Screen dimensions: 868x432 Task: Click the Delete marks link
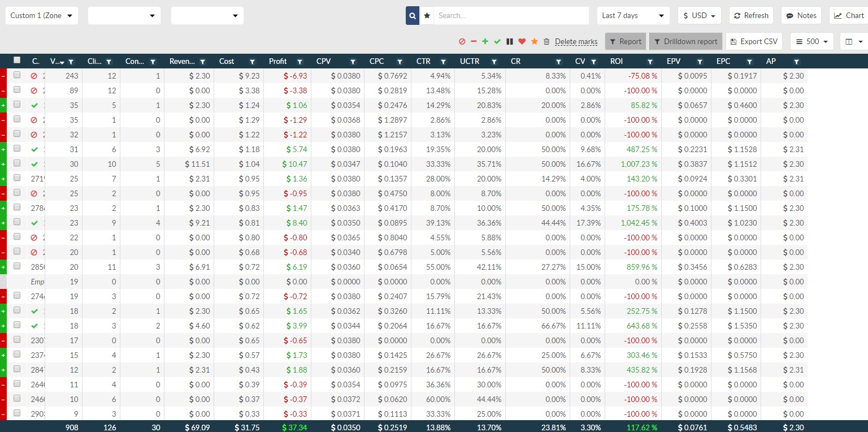coord(576,42)
